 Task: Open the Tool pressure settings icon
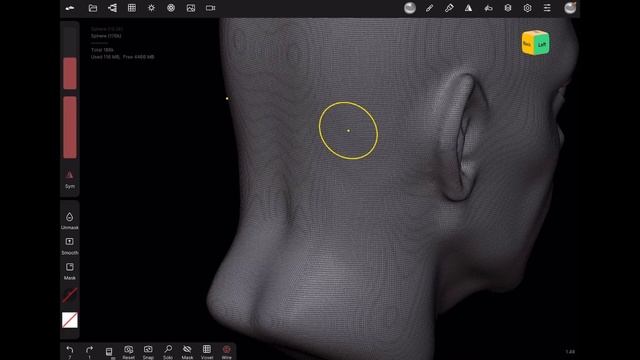488,8
